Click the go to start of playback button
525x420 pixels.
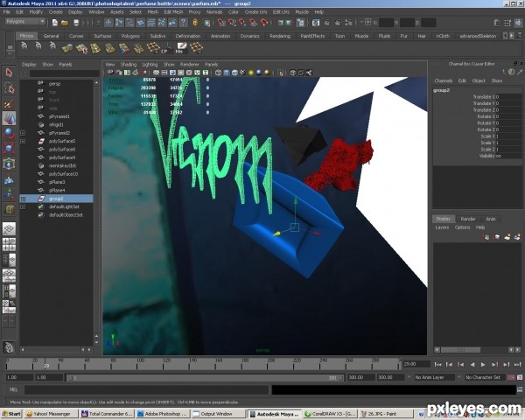coord(437,364)
